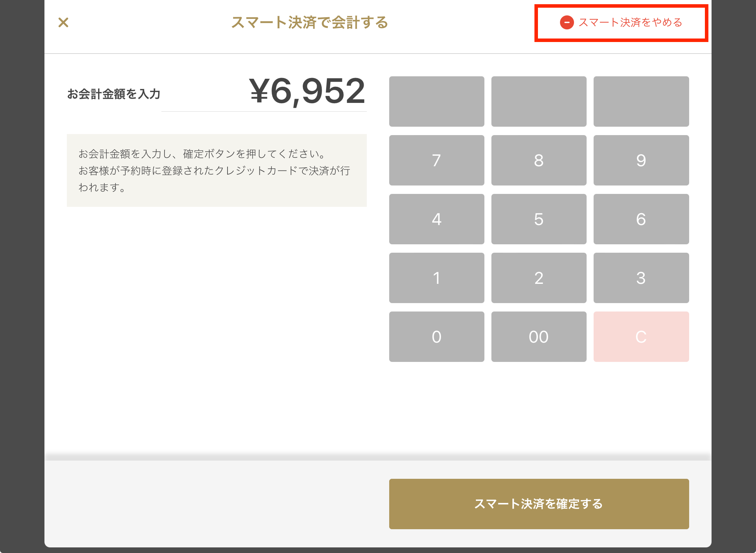The image size is (756, 553).
Task: Click the red minus circle icon
Action: coord(567,22)
